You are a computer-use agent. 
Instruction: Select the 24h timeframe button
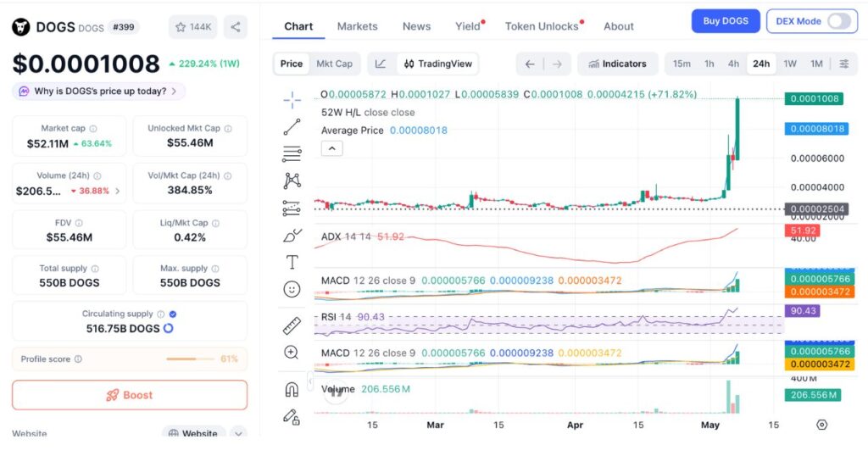click(x=761, y=64)
